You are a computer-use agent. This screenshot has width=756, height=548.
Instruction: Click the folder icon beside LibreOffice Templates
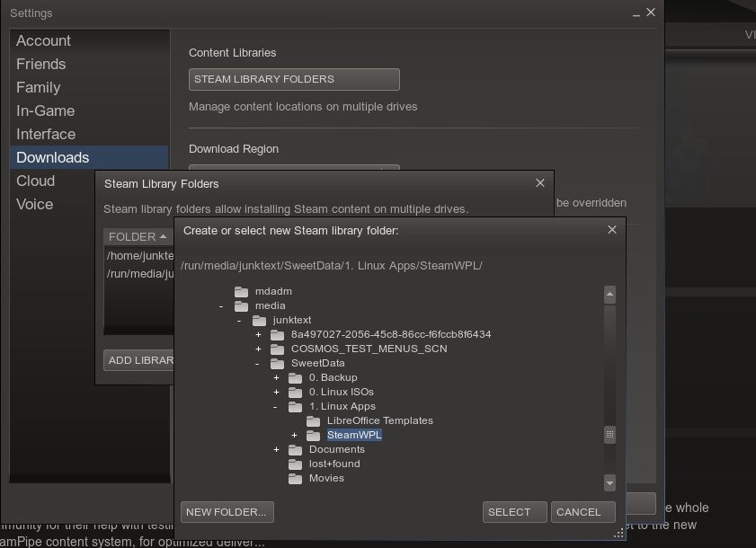coord(314,420)
